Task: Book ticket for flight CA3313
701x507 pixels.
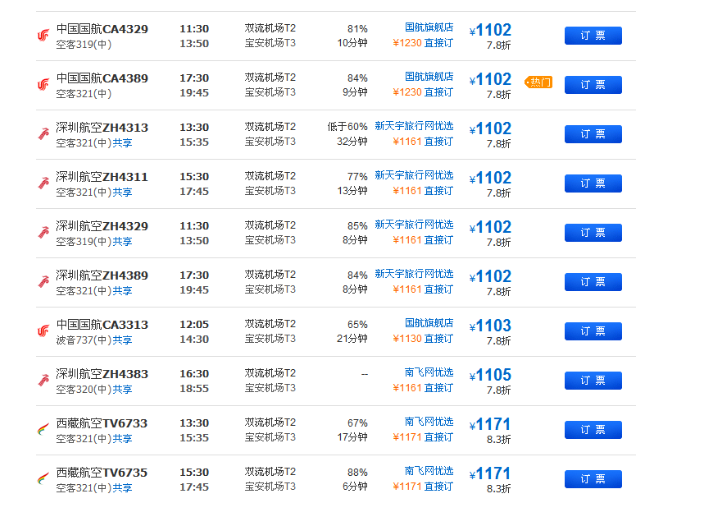Action: 593,331
